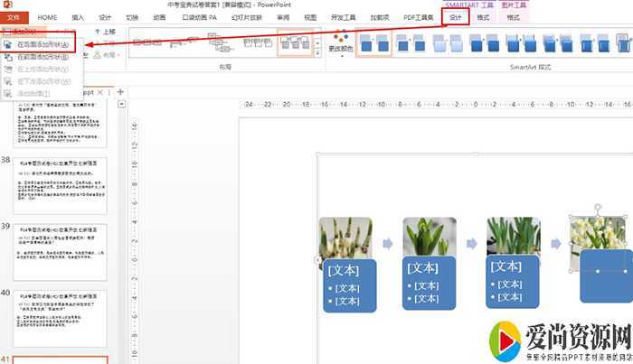Choose the highlighted picture layout in 布局 gallery
Viewport: 633px width, 364px height.
pos(296,42)
